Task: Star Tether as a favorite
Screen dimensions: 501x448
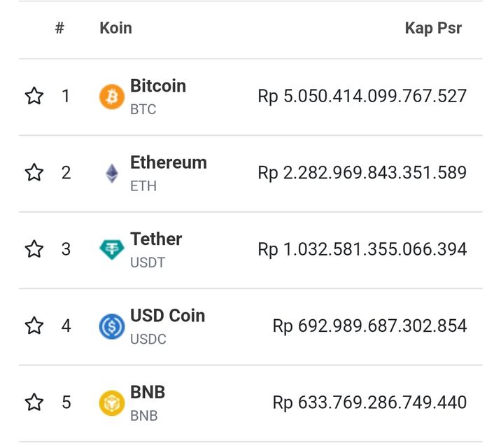Action: pos(34,249)
